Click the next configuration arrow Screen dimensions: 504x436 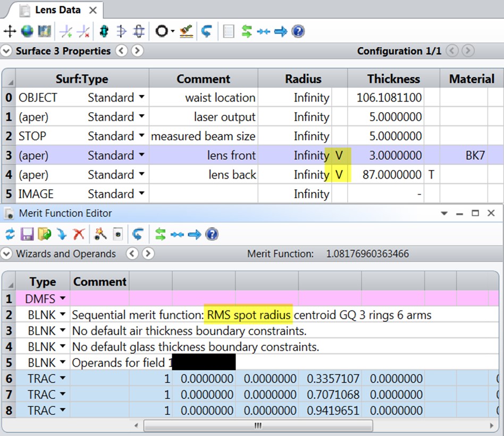coord(468,51)
